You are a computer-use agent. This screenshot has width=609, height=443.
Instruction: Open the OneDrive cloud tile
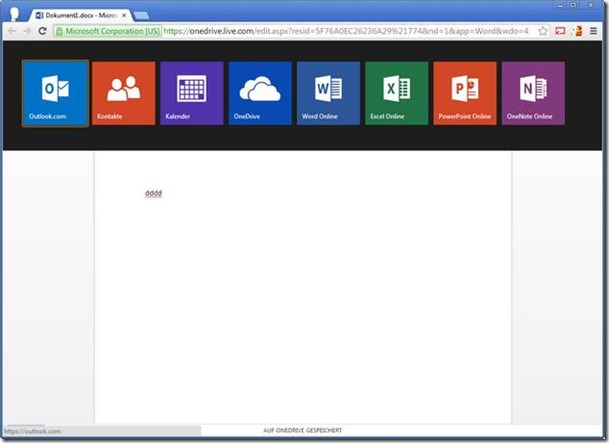pos(259,93)
